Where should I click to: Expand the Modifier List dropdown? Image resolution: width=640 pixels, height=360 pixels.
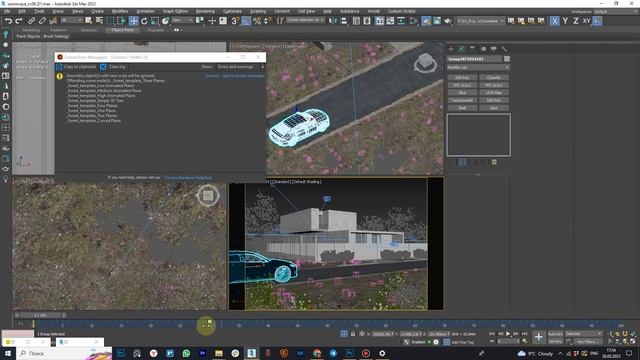[x=478, y=67]
